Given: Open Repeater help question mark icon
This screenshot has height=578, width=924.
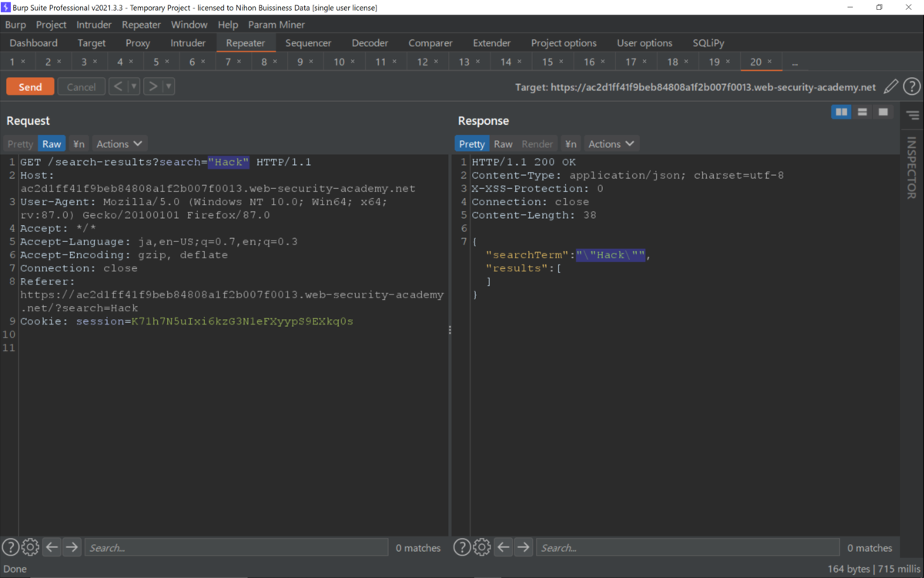Looking at the screenshot, I should pos(912,87).
